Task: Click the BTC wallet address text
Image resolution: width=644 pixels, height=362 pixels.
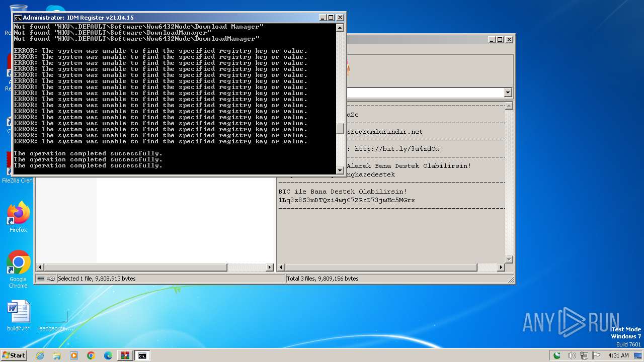Action: point(347,200)
